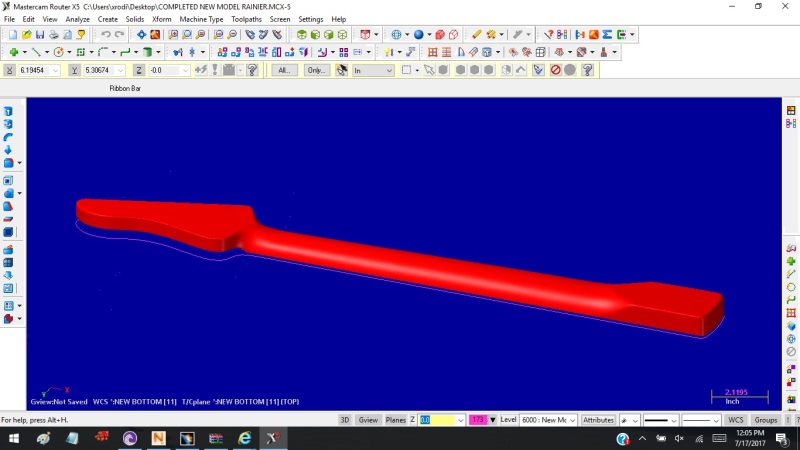Print with the printer icon
The height and width of the screenshot is (450, 800).
coord(54,35)
